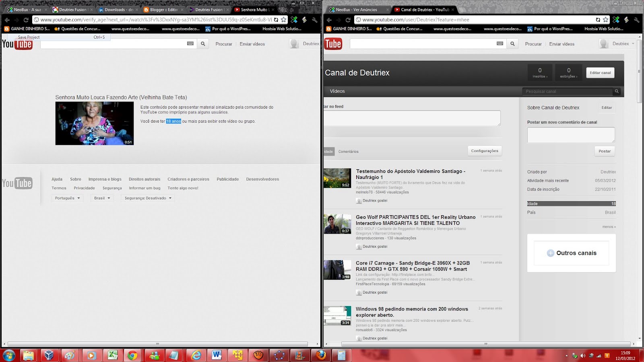Screen dimensions: 644x362
Task: Click the Postar comment button
Action: pos(605,151)
